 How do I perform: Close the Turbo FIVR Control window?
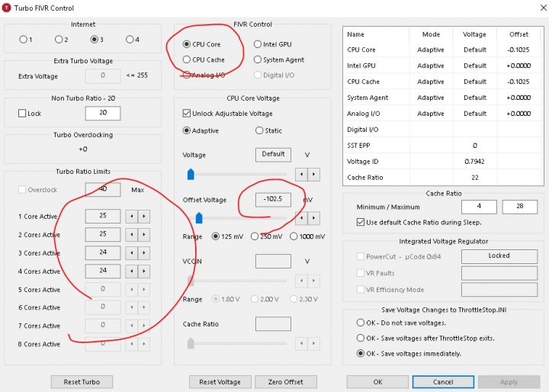(x=543, y=8)
